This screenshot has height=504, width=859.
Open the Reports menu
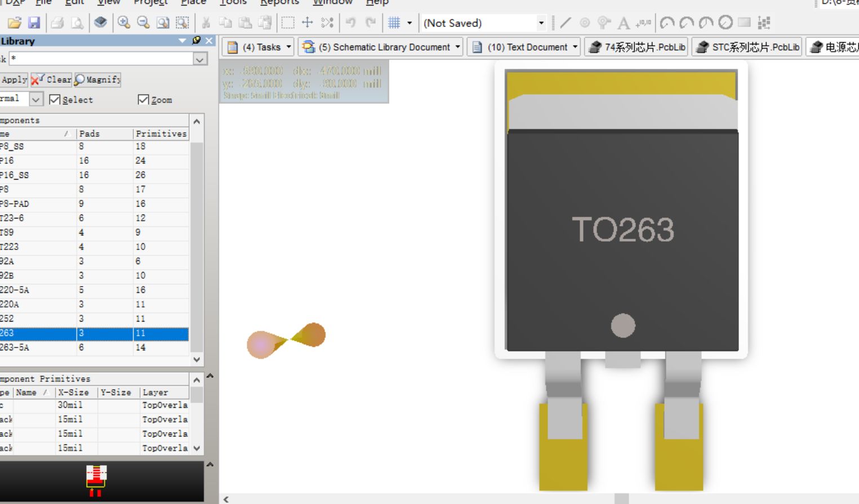tap(279, 2)
